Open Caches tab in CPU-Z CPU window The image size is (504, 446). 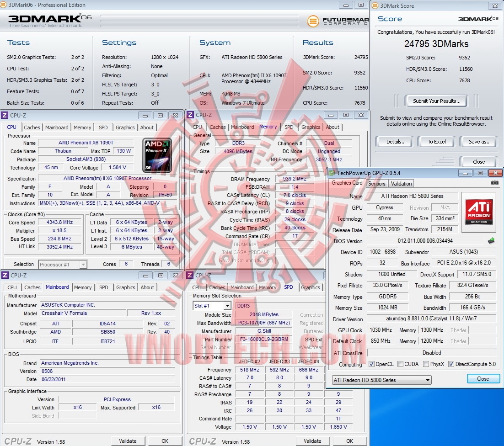pos(32,127)
